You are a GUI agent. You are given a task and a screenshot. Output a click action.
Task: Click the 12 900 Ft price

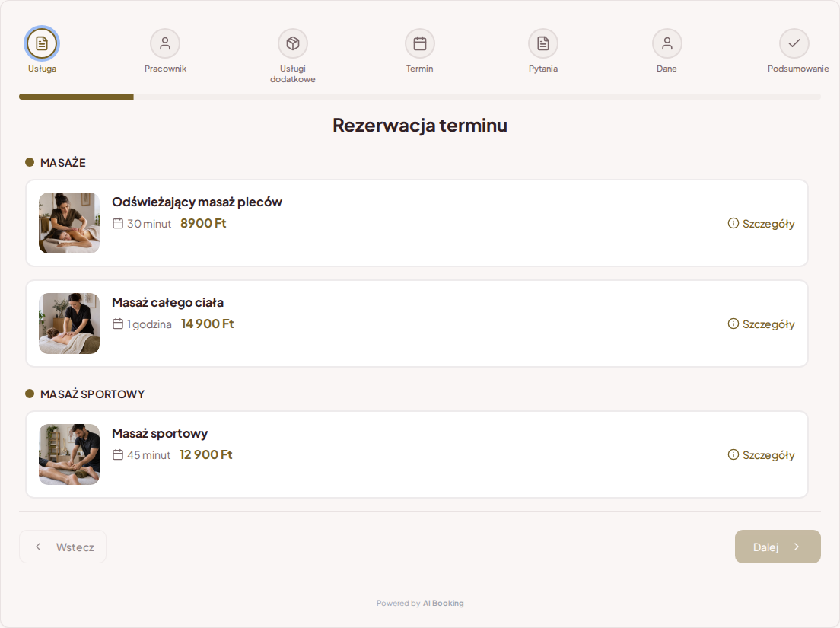(x=205, y=455)
